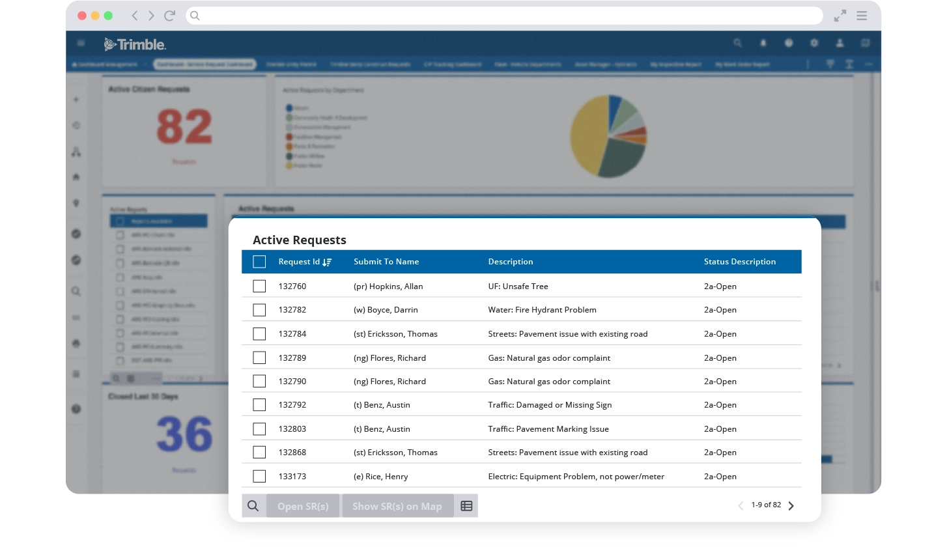
Task: Click 'Water: Fire Hydrant Problem' description
Action: (x=543, y=310)
